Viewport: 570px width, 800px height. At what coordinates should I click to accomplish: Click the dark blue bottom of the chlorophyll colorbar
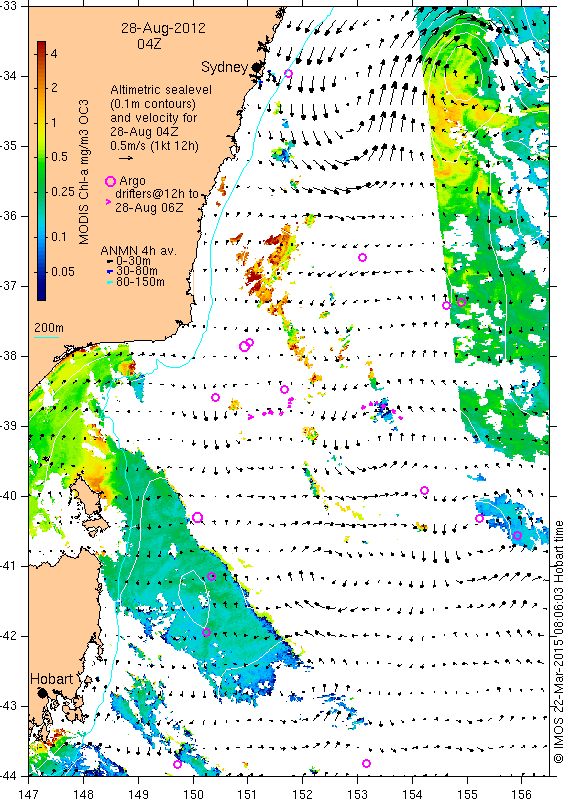[x=41, y=293]
